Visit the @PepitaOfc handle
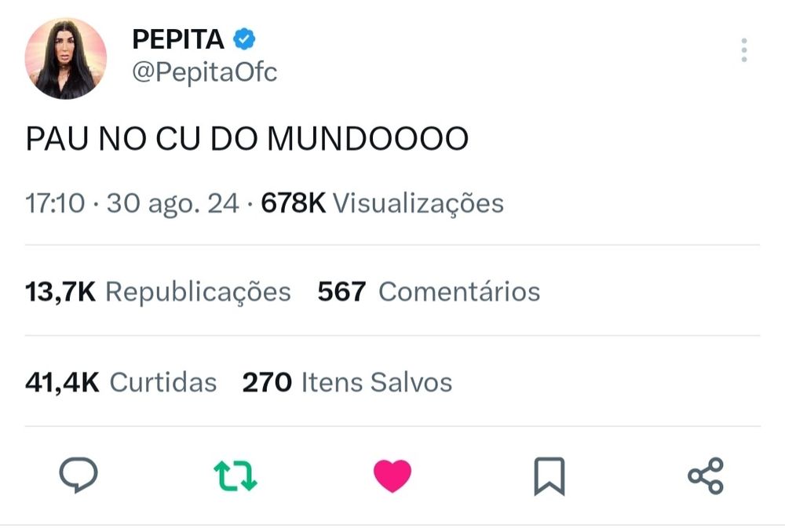 coord(204,72)
